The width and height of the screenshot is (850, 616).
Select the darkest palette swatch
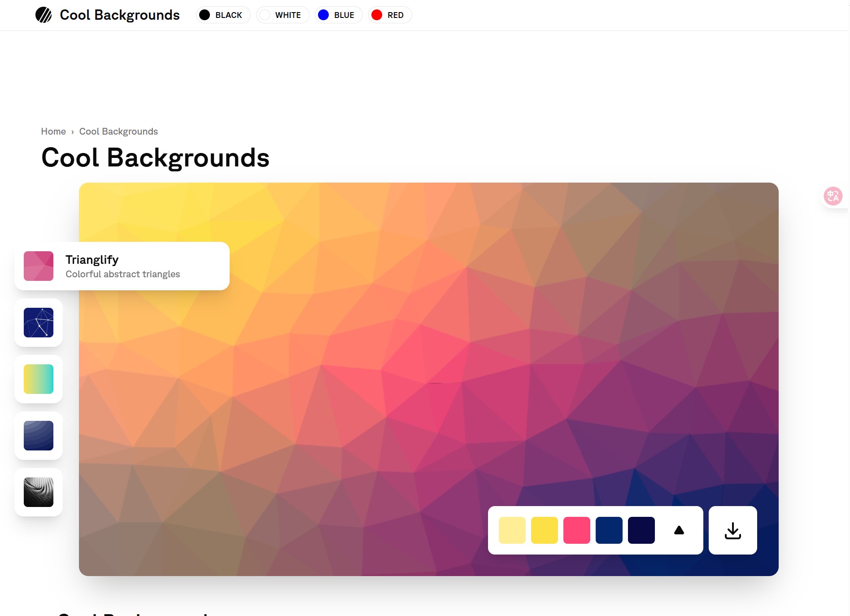[641, 530]
